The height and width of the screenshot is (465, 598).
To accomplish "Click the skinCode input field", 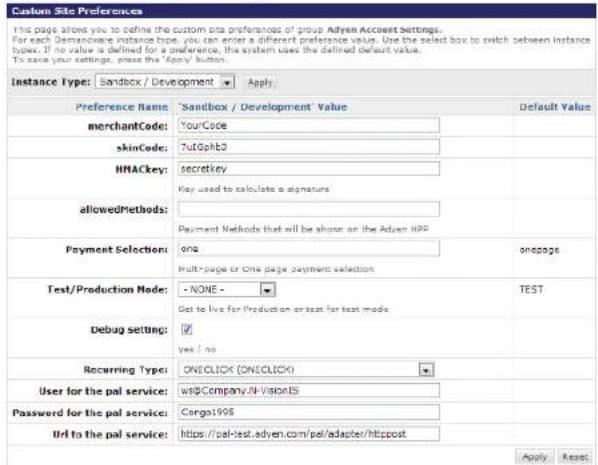I will coord(309,147).
